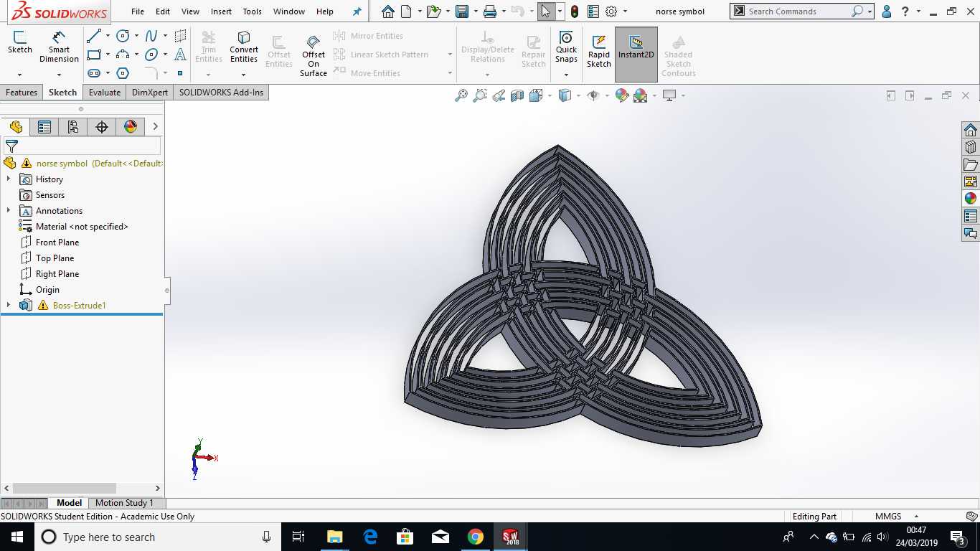Click the feature tree horizontal scrollbar

(x=65, y=488)
